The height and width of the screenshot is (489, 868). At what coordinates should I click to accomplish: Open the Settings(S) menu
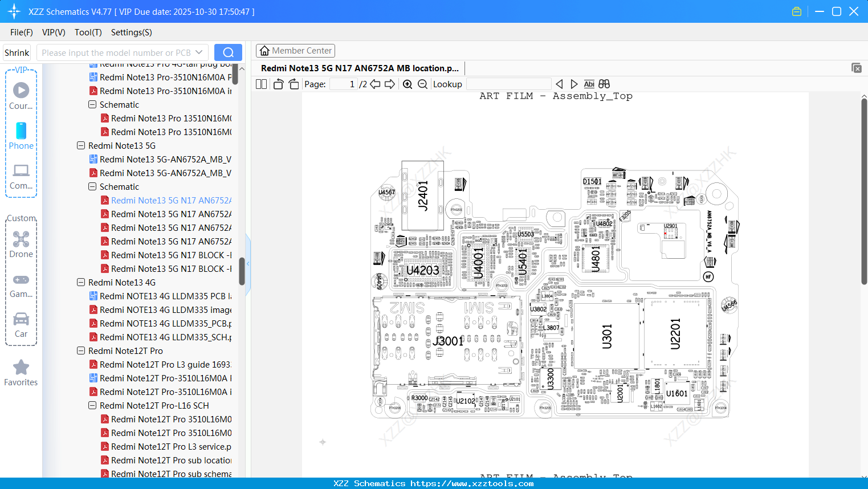click(131, 32)
